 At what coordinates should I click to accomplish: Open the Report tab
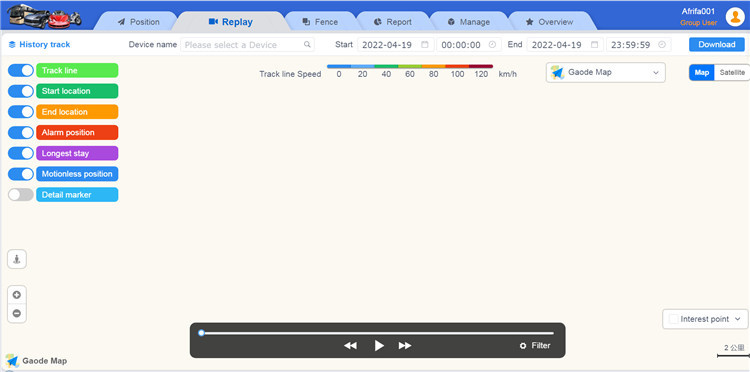(x=393, y=22)
